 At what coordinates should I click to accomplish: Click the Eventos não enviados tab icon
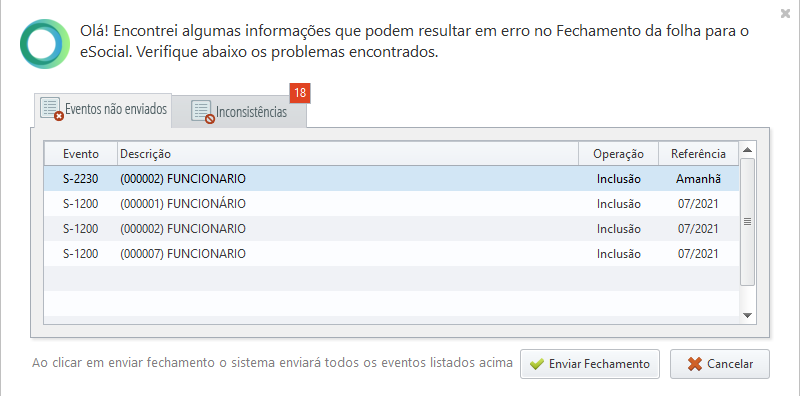(x=52, y=109)
